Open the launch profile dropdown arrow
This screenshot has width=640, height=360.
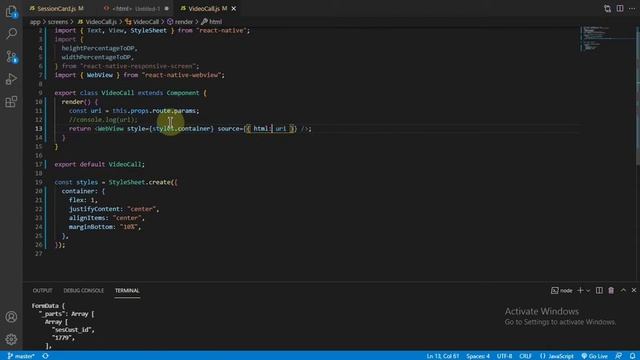click(x=588, y=291)
